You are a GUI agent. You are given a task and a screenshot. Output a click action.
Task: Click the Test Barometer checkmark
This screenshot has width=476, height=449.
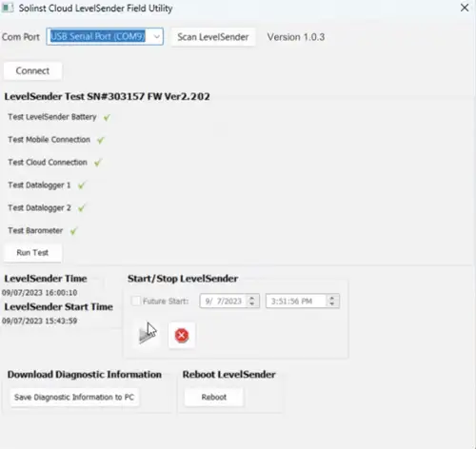click(x=73, y=231)
